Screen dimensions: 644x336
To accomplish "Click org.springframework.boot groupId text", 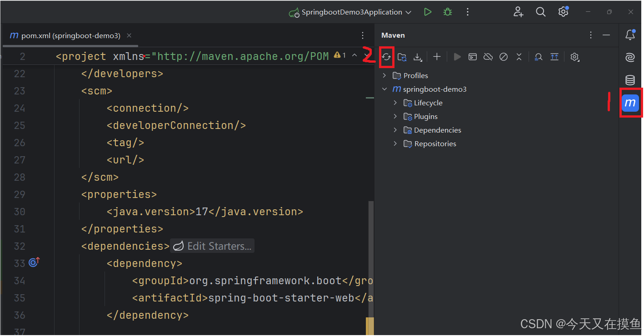I will point(265,281).
